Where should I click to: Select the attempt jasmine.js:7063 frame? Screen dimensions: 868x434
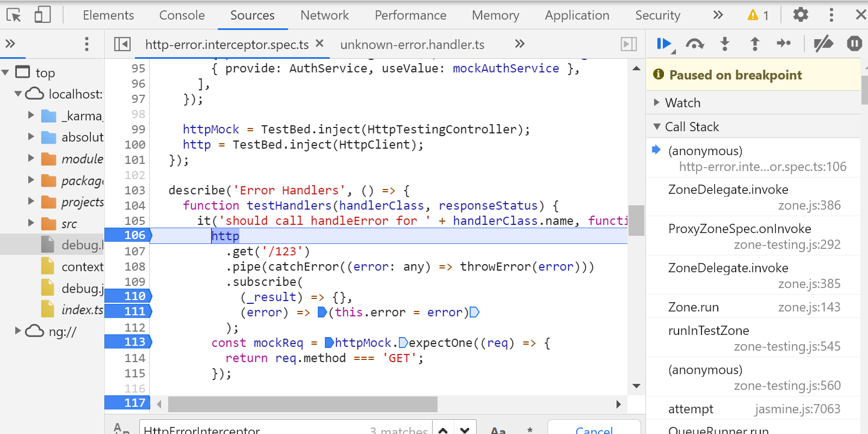pyautogui.click(x=754, y=409)
